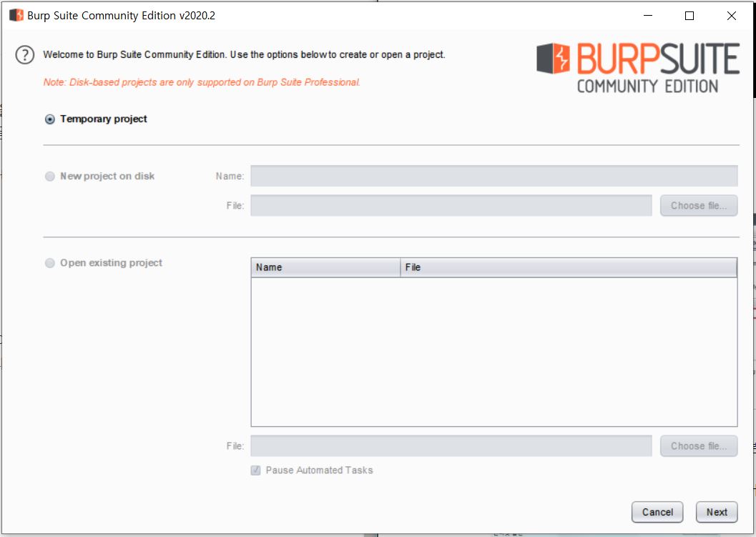Click the Burp Suite Community Edition logo
The height and width of the screenshot is (537, 756).
tap(638, 68)
